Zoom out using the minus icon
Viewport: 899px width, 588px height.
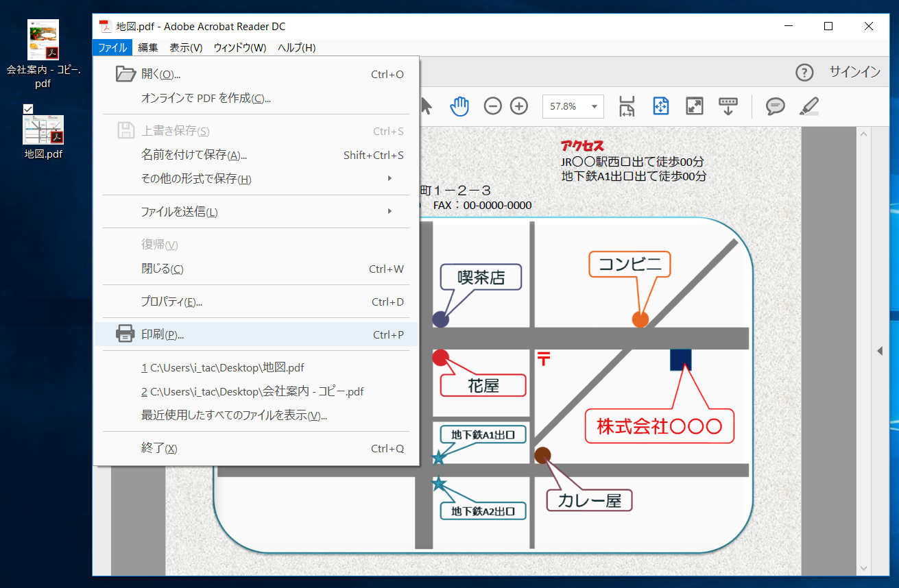coord(492,106)
